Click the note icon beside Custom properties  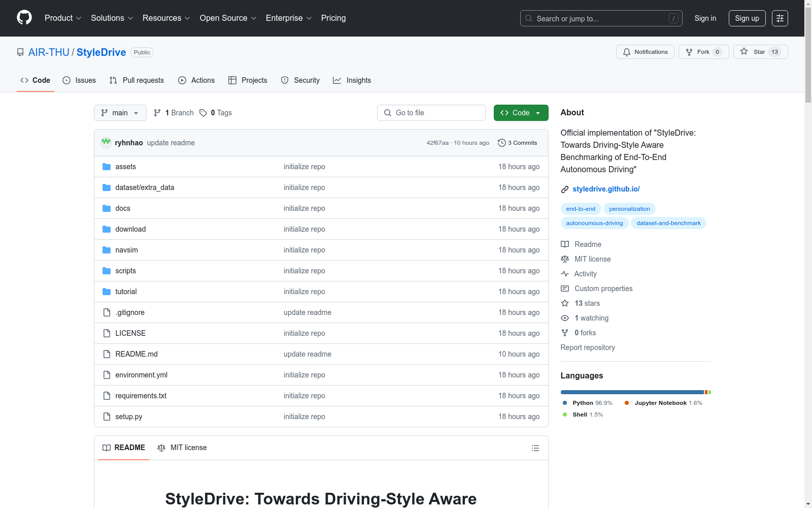click(565, 289)
